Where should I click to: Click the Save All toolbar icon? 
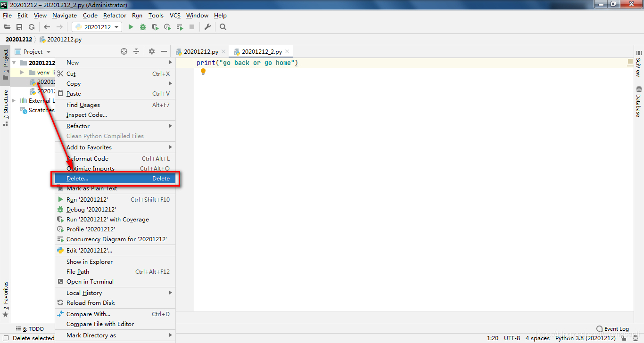point(19,27)
